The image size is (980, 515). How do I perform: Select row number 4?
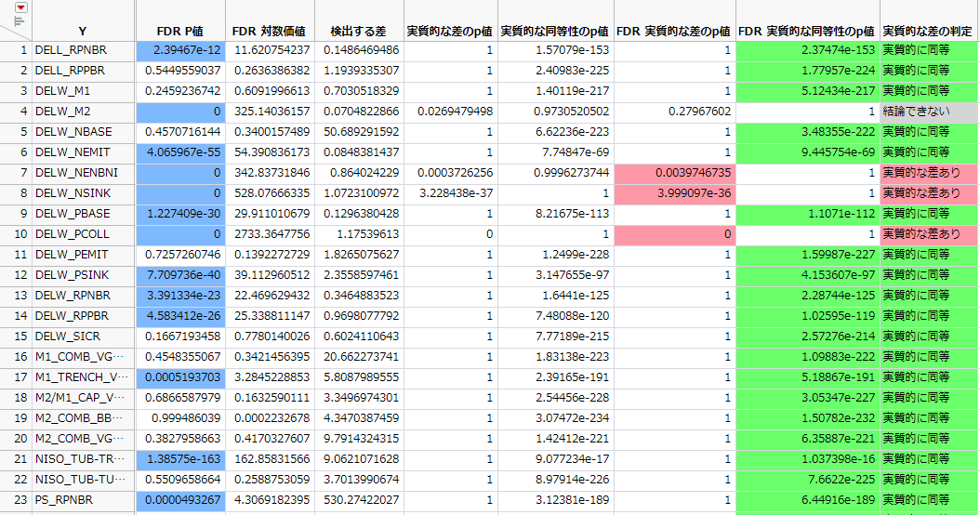point(16,112)
